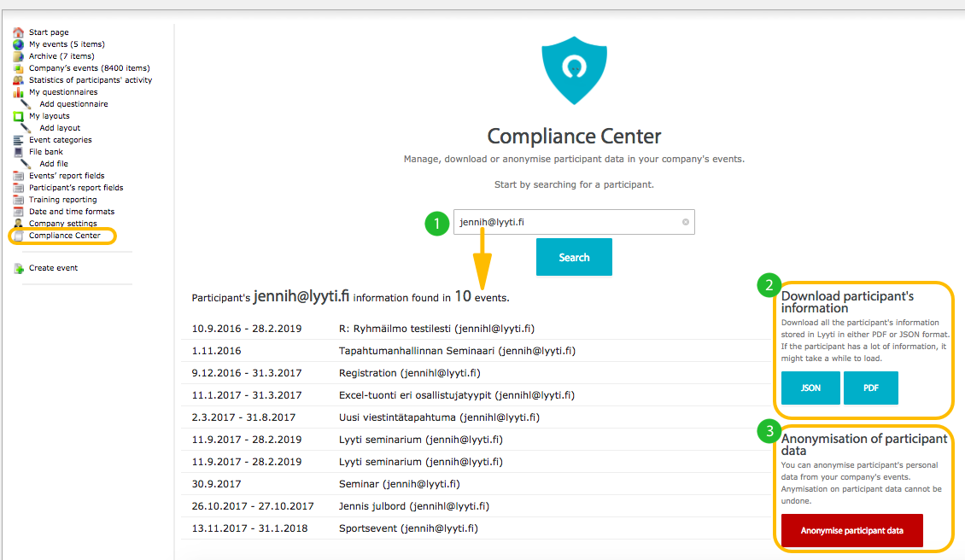Screen dimensions: 965x560
Task: Click Anonymise participant data button
Action: tap(851, 530)
